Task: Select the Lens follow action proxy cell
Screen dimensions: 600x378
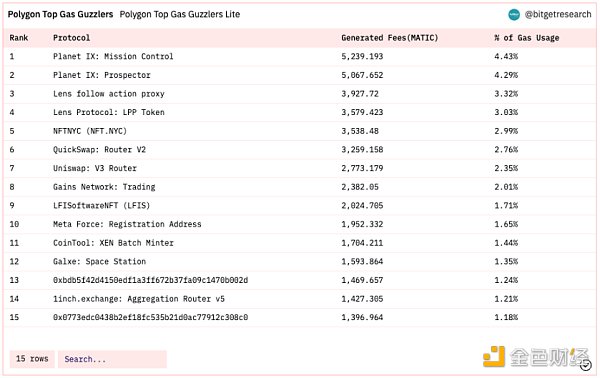Action: [x=109, y=94]
